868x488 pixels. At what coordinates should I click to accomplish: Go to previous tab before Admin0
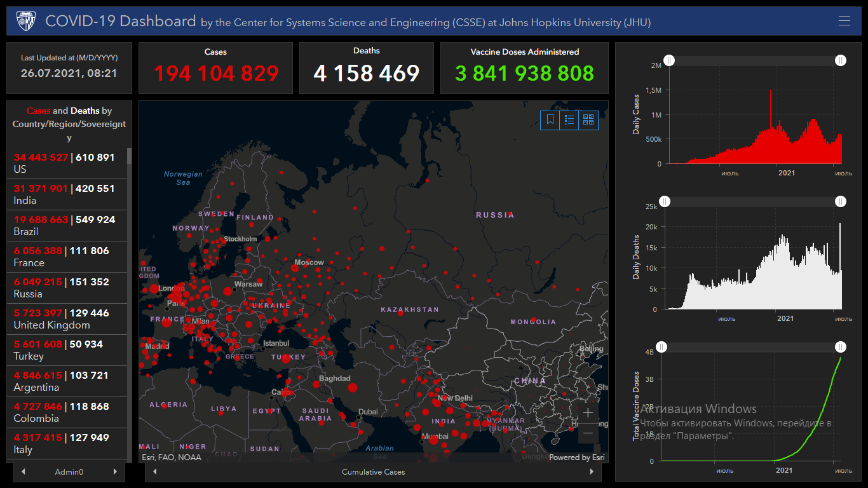[x=24, y=472]
